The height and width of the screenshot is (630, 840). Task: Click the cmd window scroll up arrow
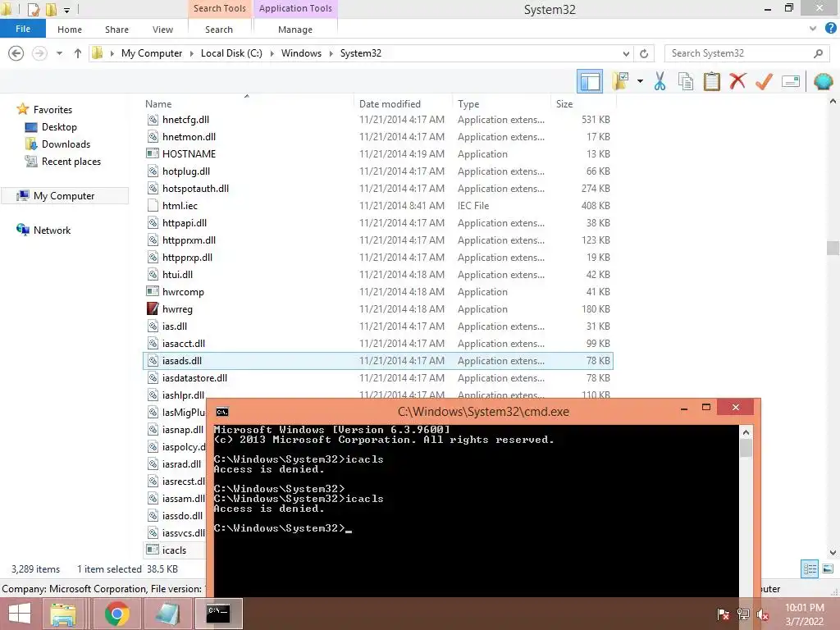point(746,431)
